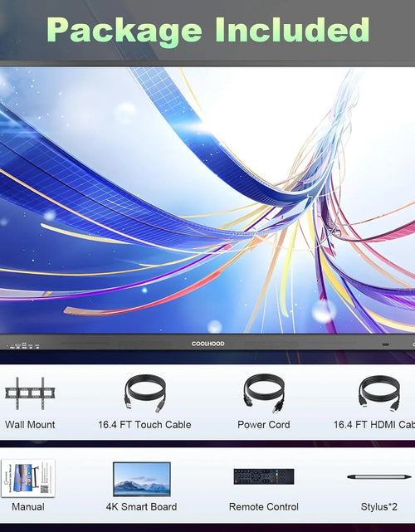The image size is (415, 532).
Task: Click the Manual label
Action: point(28,506)
